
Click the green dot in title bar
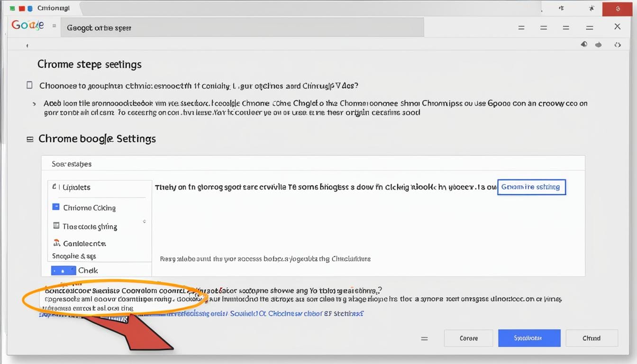[13, 9]
